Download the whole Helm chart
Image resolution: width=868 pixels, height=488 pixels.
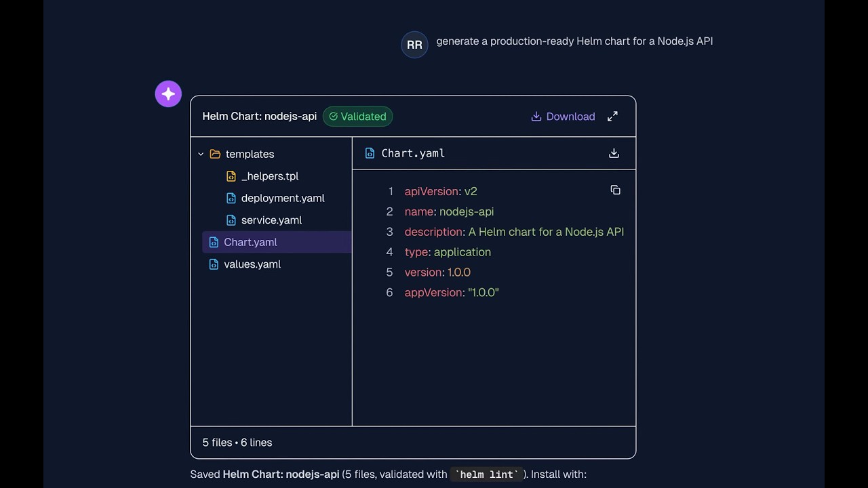pyautogui.click(x=563, y=117)
